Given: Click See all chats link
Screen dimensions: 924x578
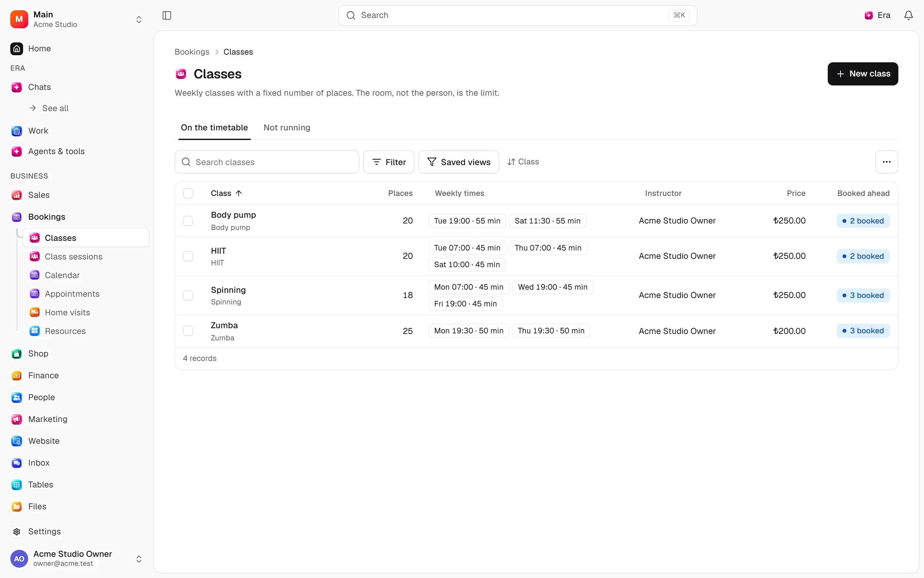Looking at the screenshot, I should tap(49, 108).
